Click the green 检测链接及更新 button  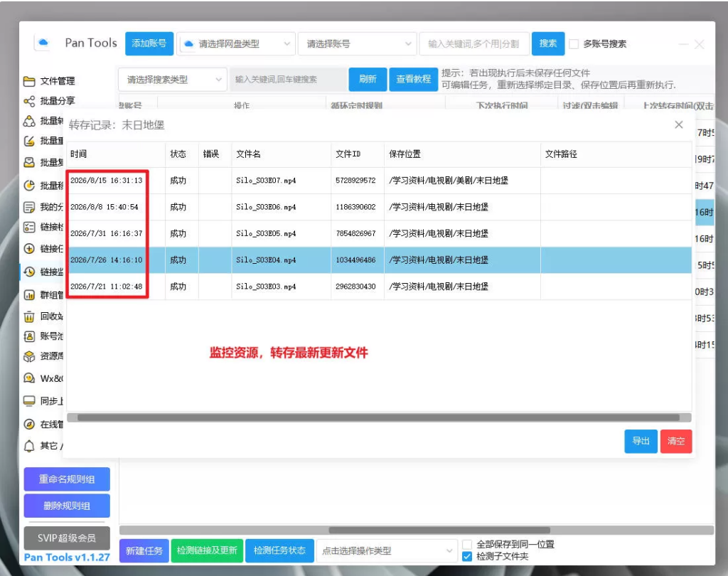click(x=207, y=550)
